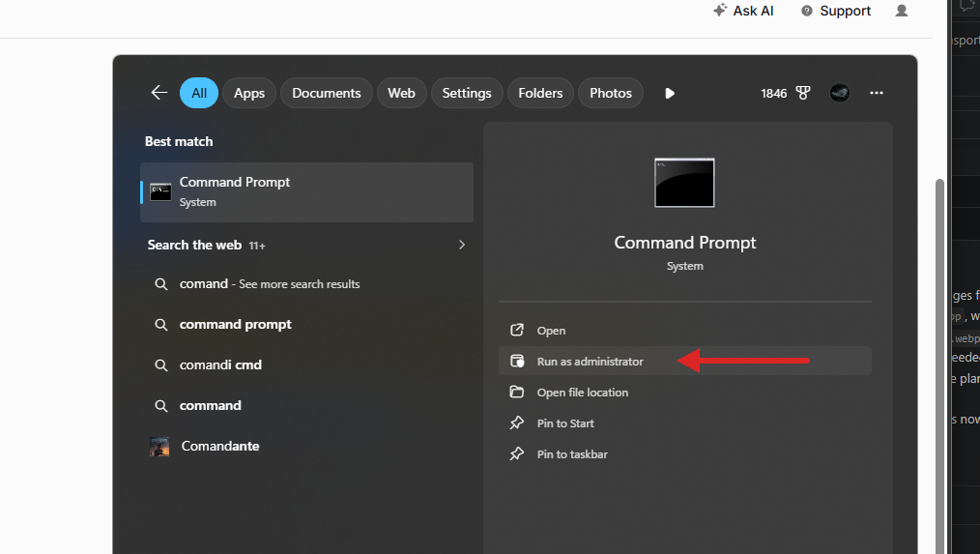Viewport: 980px width, 554px height.
Task: Click the search icon beside 'comand'
Action: [x=161, y=284]
